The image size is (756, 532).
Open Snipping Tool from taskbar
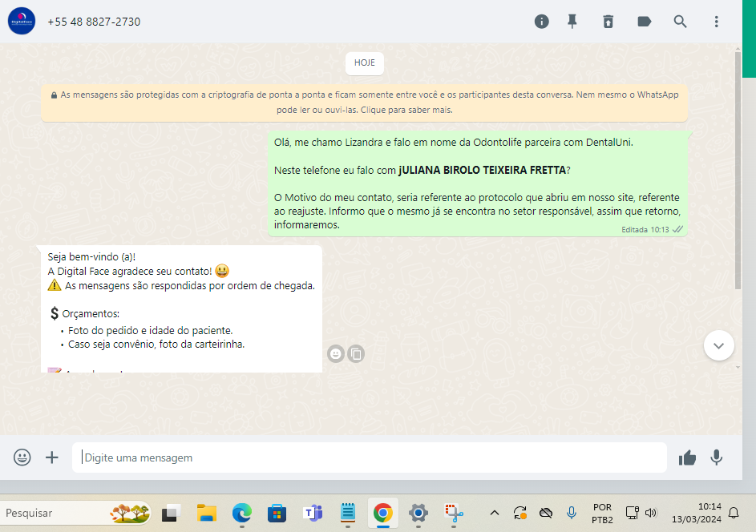point(454,514)
